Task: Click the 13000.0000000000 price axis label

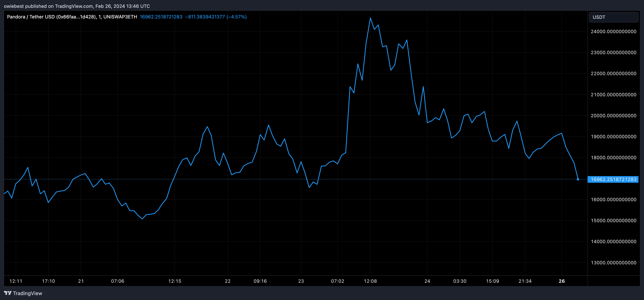Action: pos(613,263)
